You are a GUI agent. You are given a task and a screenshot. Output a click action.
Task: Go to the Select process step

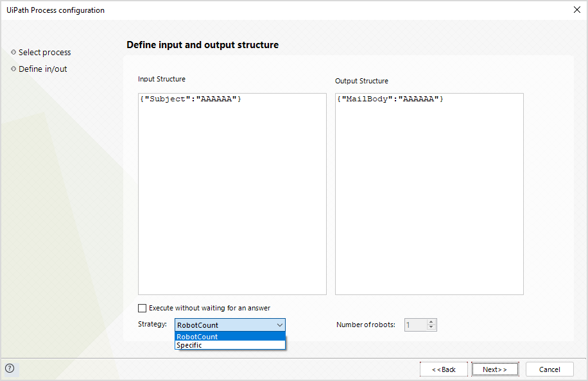click(45, 53)
